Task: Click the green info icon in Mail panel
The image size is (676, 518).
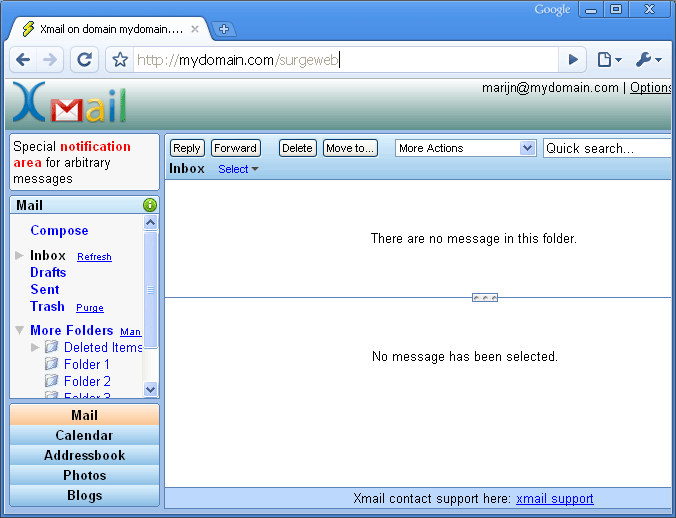Action: (150, 205)
